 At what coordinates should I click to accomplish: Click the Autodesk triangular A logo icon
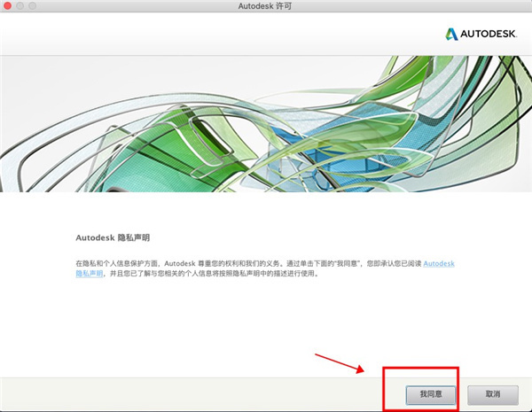click(451, 34)
